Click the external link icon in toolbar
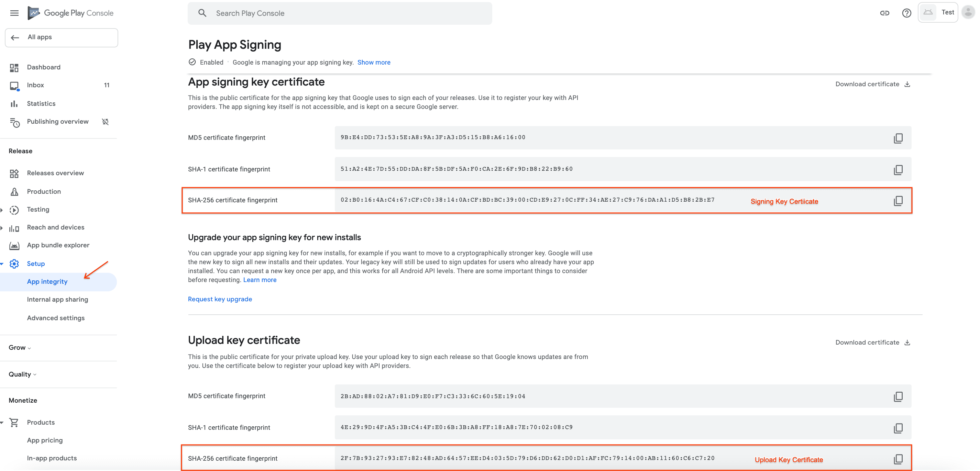The height and width of the screenshot is (471, 980). (x=882, y=12)
